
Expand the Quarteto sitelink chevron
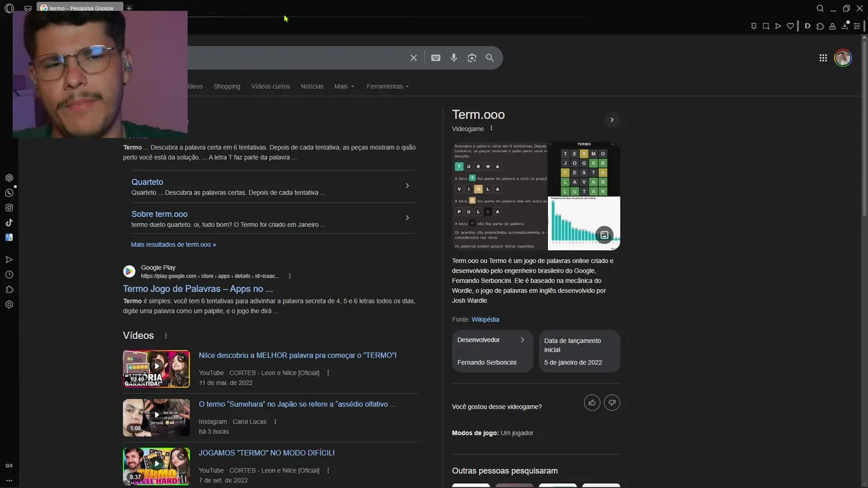pos(407,186)
